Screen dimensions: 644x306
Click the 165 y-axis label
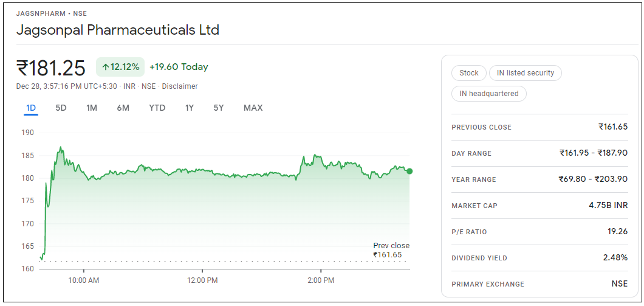pos(28,246)
